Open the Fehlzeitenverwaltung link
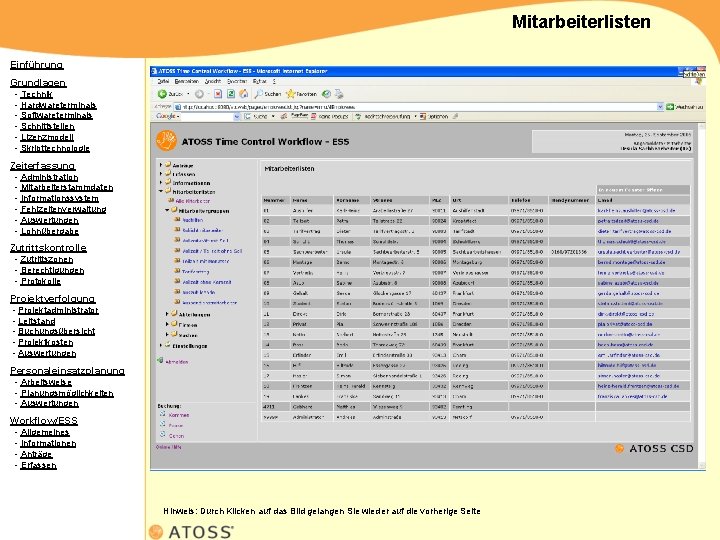The image size is (720, 540). click(x=63, y=209)
